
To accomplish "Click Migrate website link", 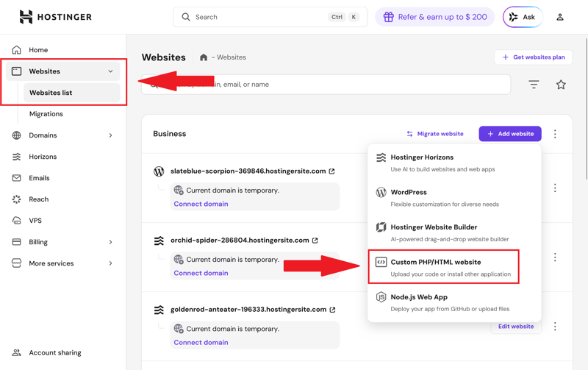I will [434, 134].
